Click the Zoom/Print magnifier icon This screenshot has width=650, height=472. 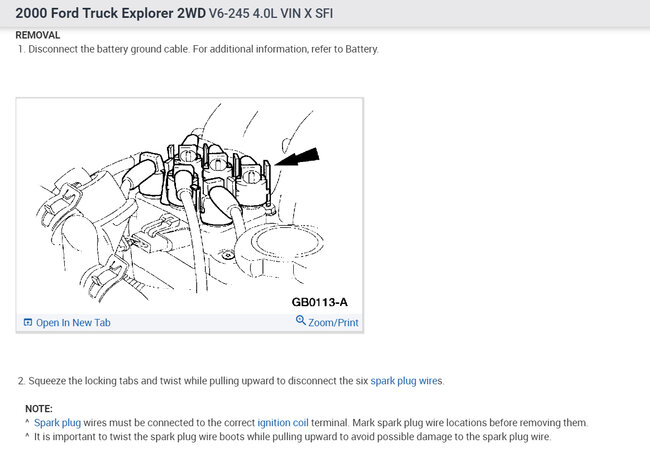pyautogui.click(x=301, y=320)
